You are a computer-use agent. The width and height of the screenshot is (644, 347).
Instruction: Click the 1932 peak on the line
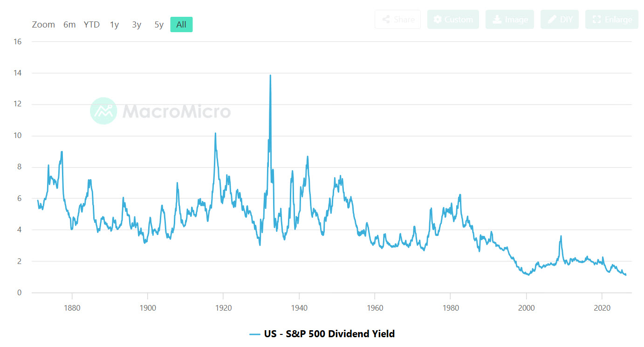pyautogui.click(x=270, y=76)
